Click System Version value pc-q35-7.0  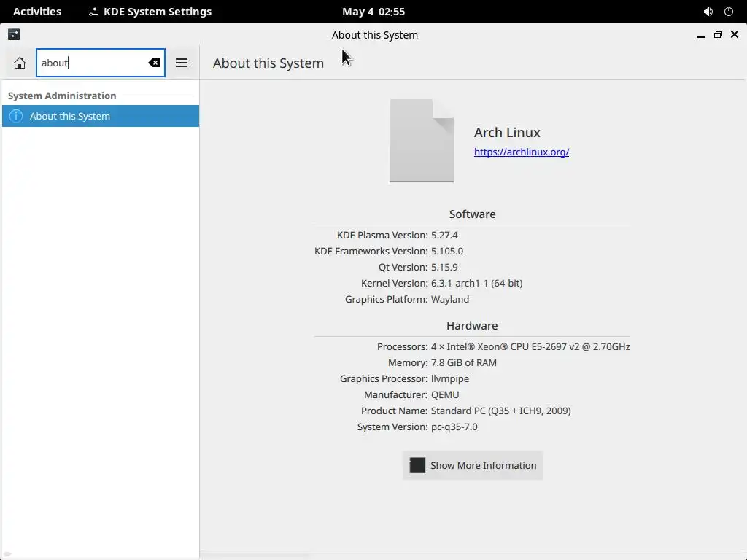coord(454,427)
